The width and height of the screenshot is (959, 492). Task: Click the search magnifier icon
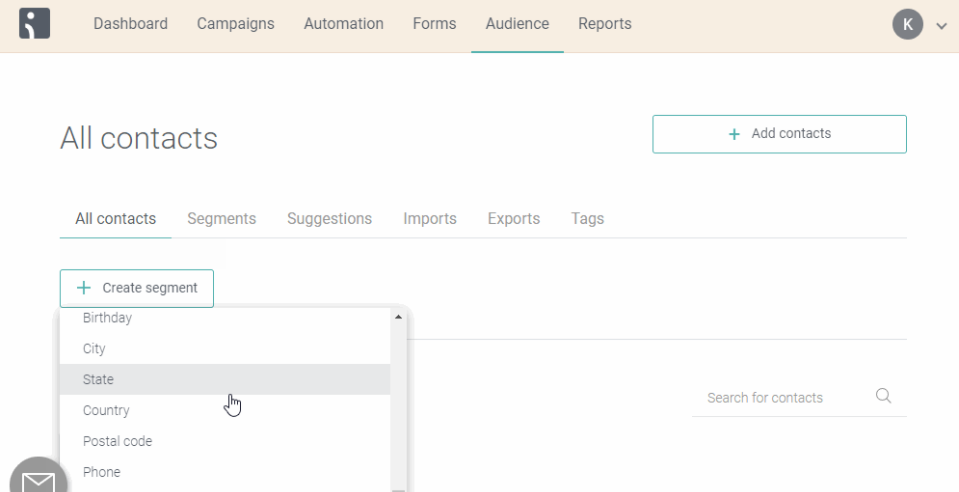(x=883, y=396)
